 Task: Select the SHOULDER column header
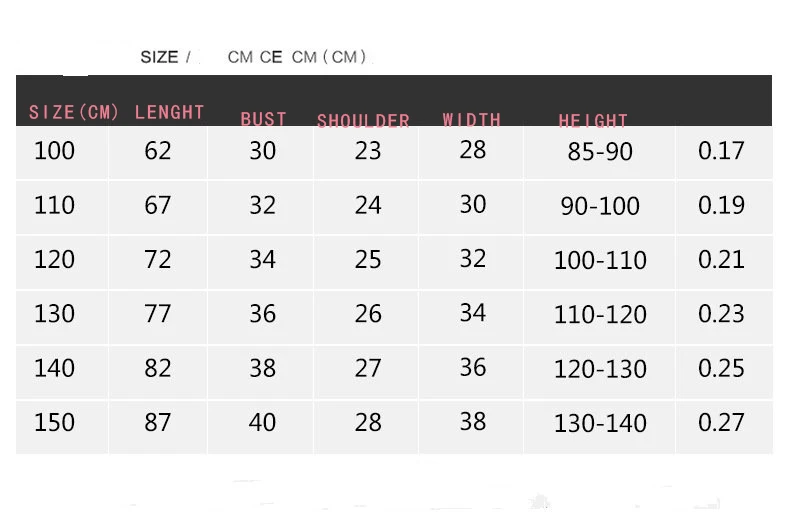coord(363,120)
